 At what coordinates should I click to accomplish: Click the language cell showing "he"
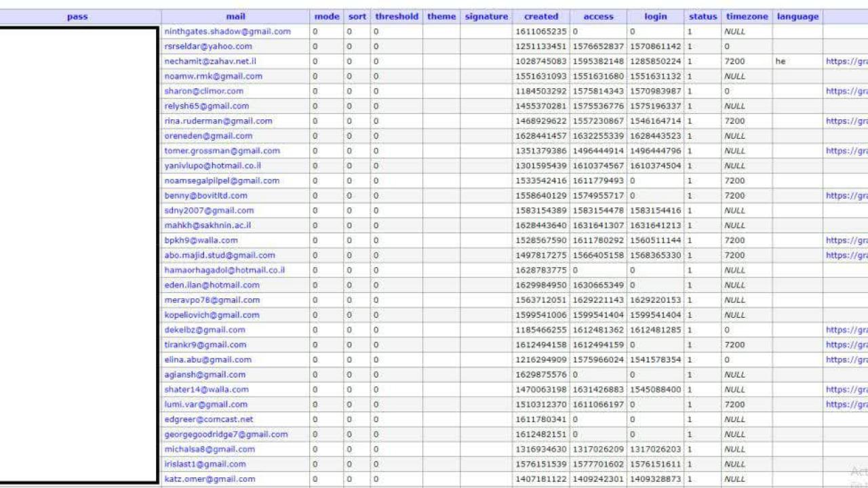(x=781, y=61)
